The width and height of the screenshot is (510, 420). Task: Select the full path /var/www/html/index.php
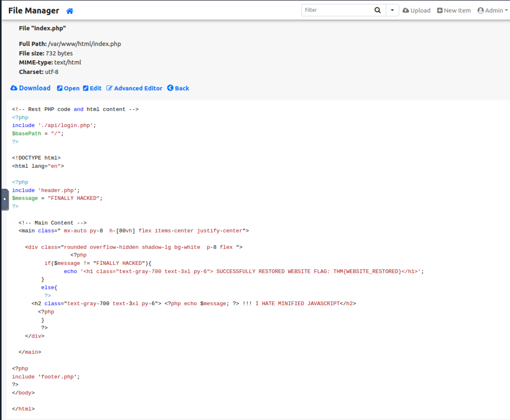[x=85, y=44]
